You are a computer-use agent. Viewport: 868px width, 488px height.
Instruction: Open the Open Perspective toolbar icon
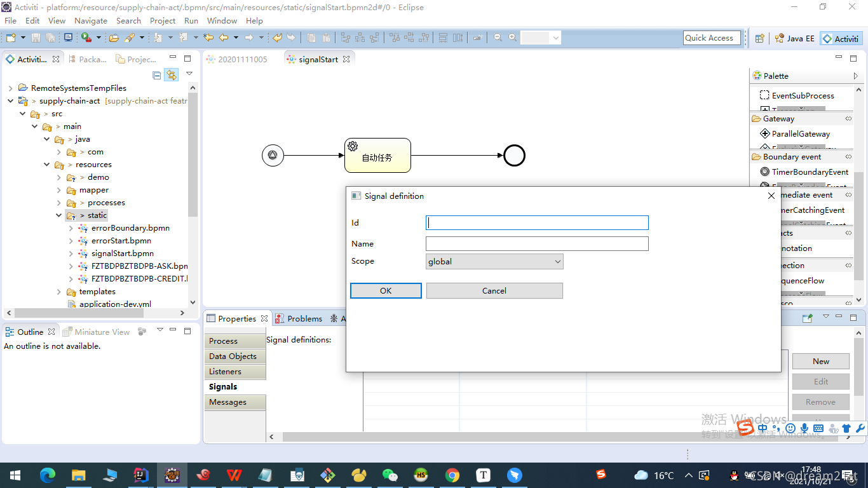point(759,38)
